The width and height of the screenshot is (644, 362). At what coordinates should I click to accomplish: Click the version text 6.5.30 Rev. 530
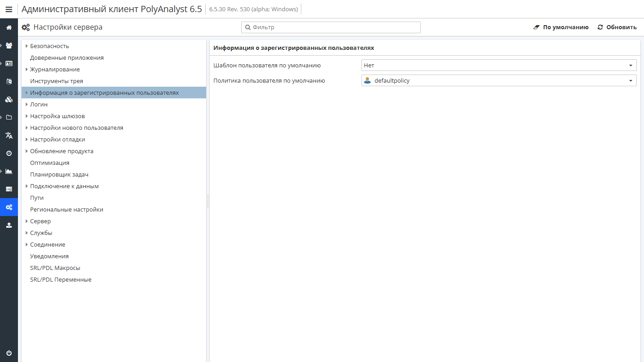pos(254,9)
